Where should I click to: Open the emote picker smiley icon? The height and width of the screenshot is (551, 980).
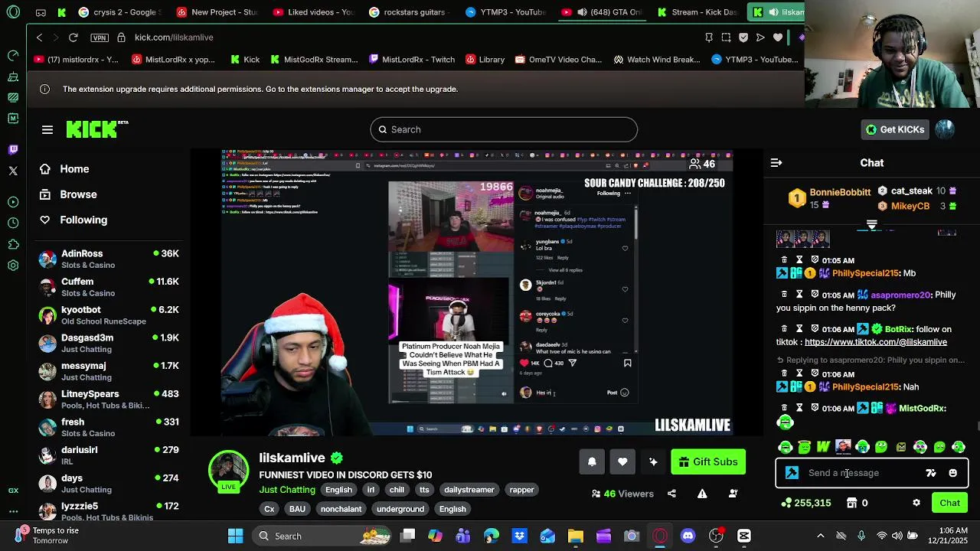[952, 473]
